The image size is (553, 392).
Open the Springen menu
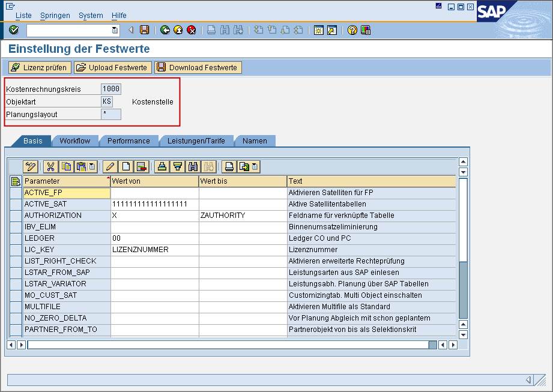pyautogui.click(x=55, y=15)
